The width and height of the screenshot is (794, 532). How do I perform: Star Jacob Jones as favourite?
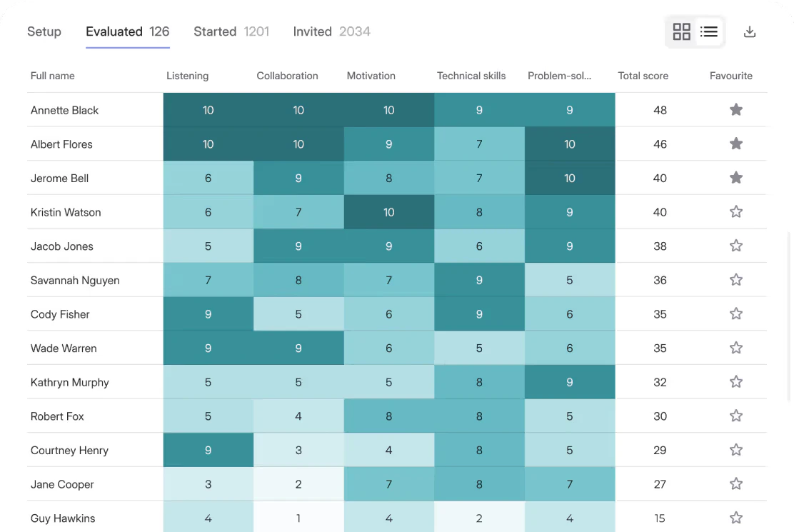click(x=736, y=246)
